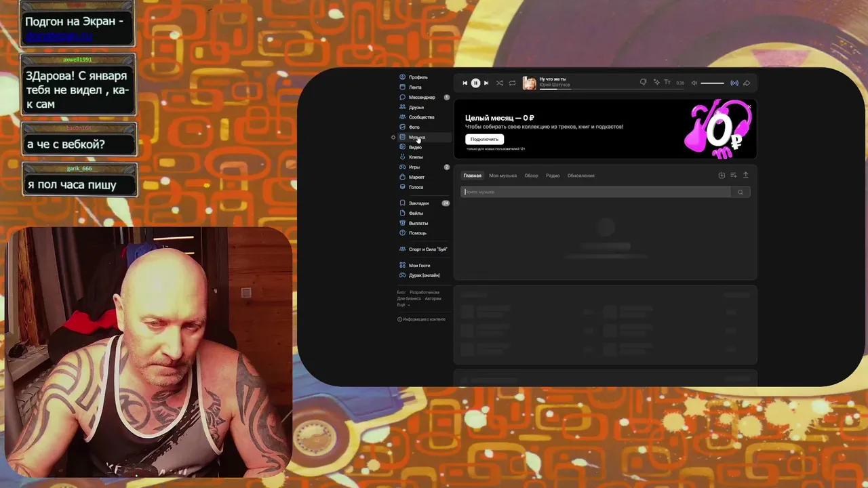Toggle repeat mode in the player
The image size is (868, 488).
512,83
